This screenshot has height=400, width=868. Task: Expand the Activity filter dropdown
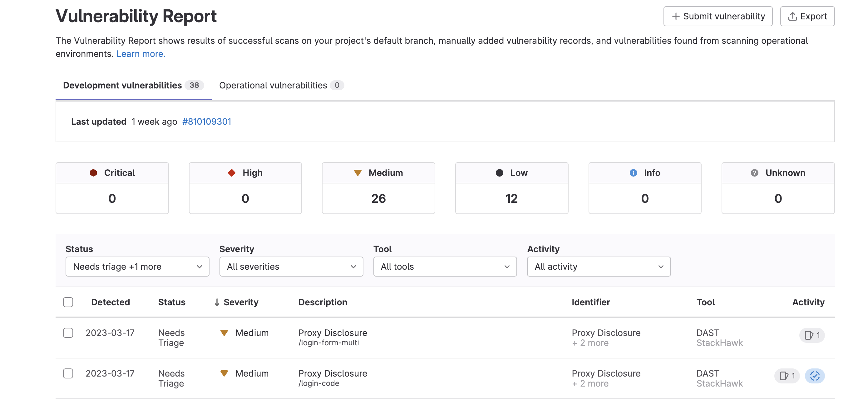pyautogui.click(x=599, y=267)
